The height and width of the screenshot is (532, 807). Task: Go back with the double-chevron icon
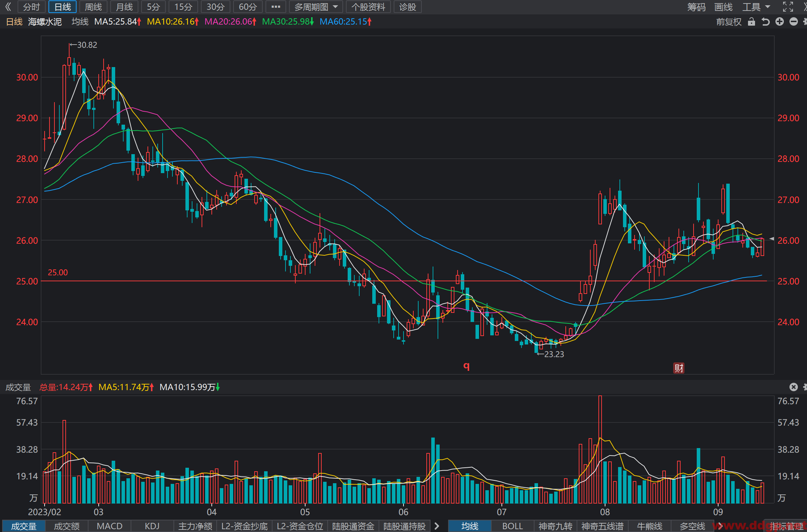(x=8, y=7)
